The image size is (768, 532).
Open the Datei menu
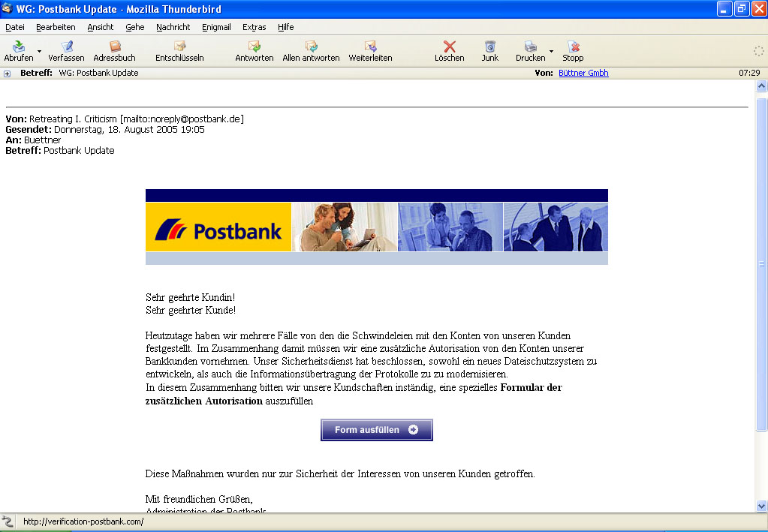pyautogui.click(x=15, y=28)
